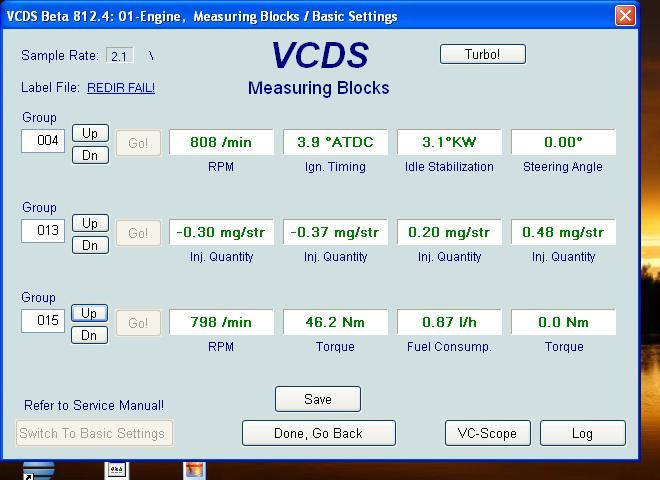This screenshot has width=660, height=480.
Task: Click the 46.2 Nm torque value
Action: coord(335,322)
